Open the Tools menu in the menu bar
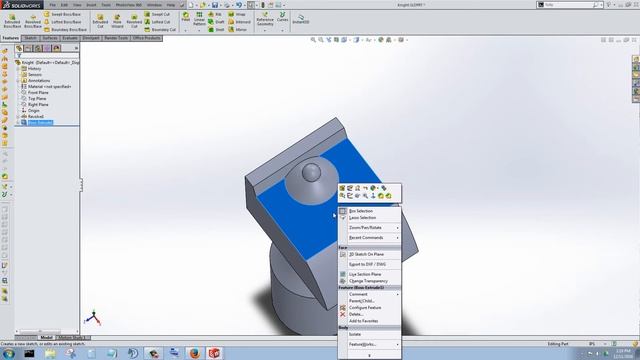 tap(106, 5)
